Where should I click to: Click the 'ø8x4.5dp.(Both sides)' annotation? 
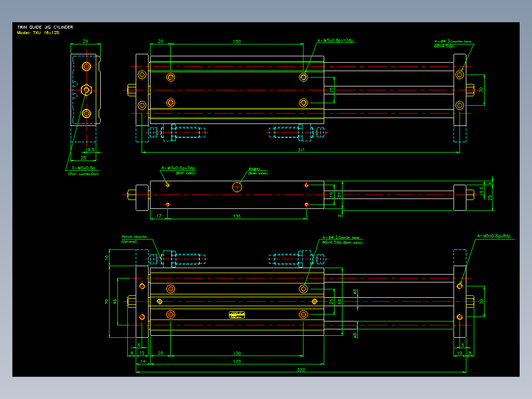(342, 242)
